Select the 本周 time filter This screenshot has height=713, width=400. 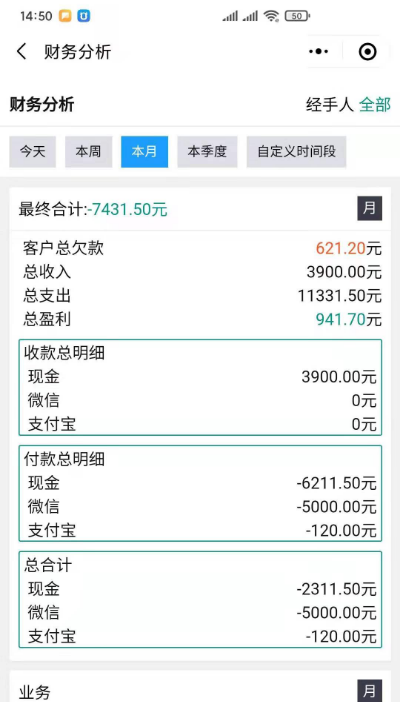tap(88, 151)
